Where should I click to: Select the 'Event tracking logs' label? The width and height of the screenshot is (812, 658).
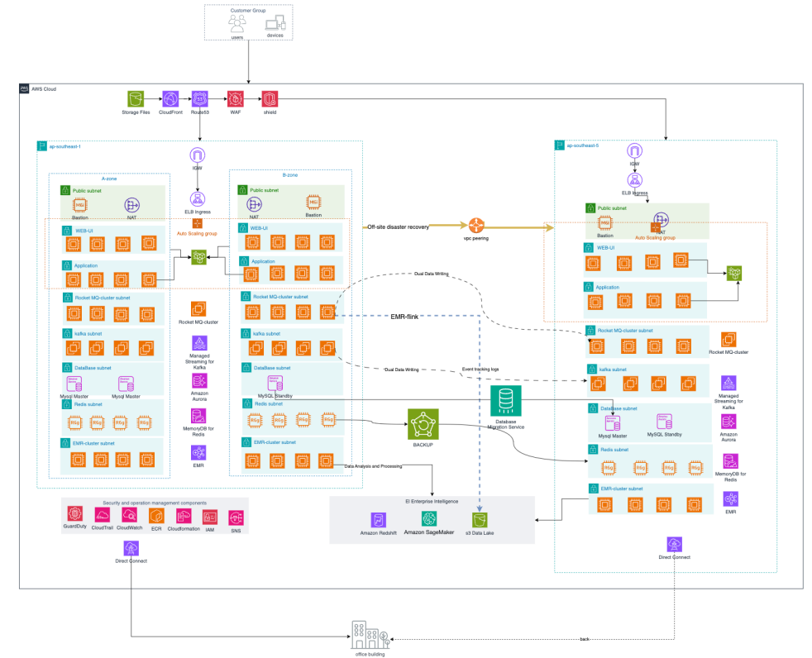480,370
